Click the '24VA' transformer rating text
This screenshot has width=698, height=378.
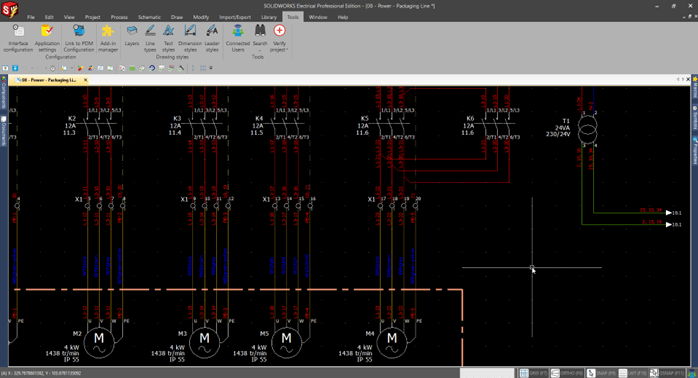pyautogui.click(x=563, y=128)
